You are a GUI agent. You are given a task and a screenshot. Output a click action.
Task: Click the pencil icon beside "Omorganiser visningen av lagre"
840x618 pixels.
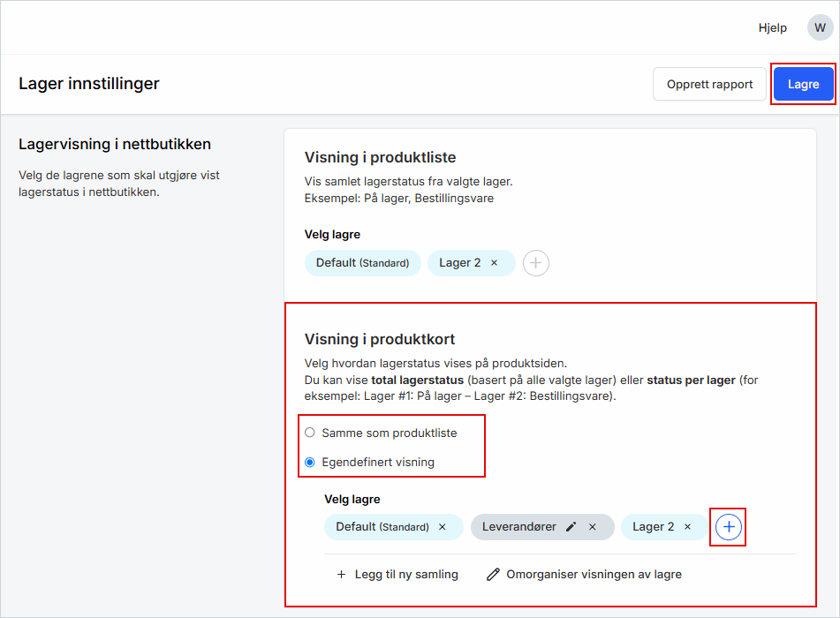pyautogui.click(x=493, y=574)
